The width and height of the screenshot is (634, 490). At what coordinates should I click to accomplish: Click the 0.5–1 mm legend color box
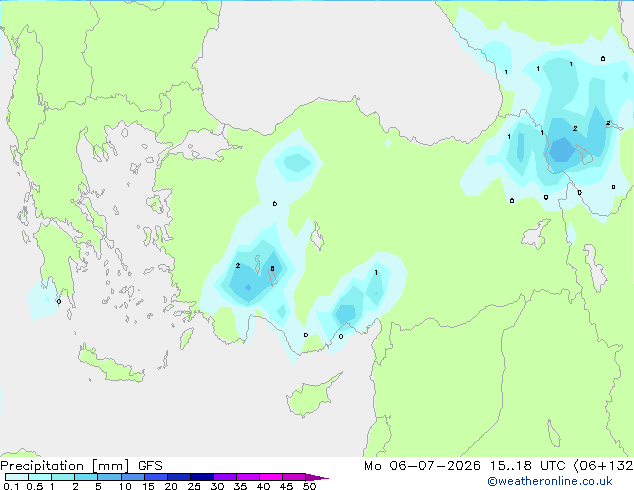(40, 477)
